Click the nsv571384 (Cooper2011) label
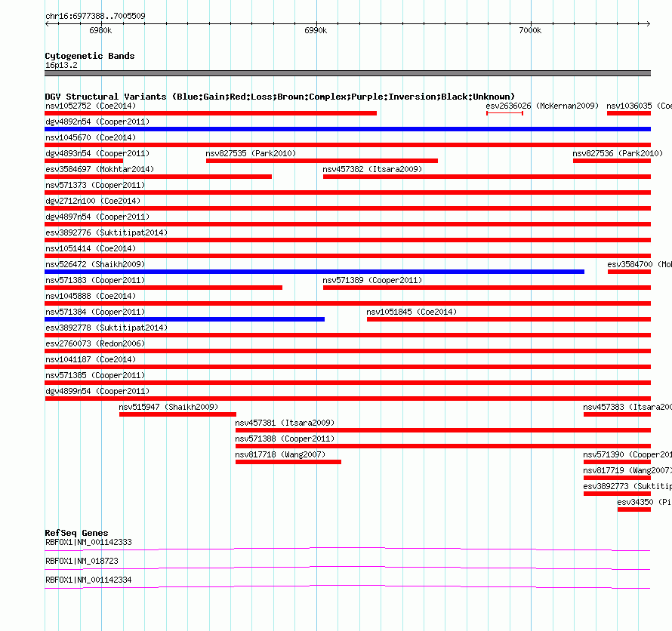 click(95, 312)
